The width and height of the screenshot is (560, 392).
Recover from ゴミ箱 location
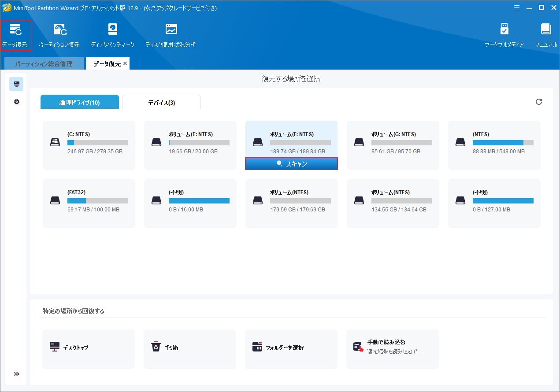point(190,349)
